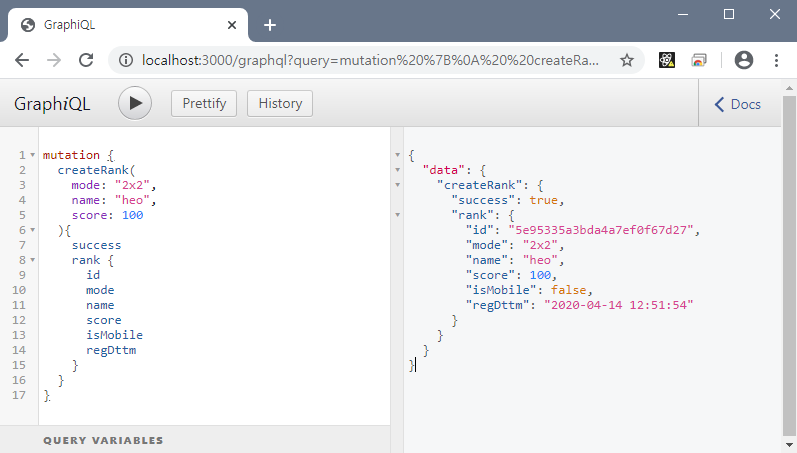Click the 'isMobile' field in query
This screenshot has height=453, width=797.
(114, 335)
